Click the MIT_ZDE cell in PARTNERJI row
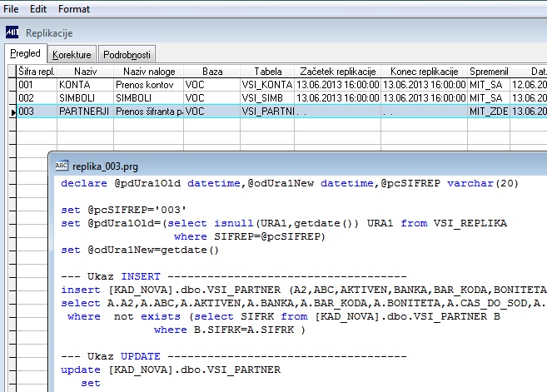The image size is (547, 392). pos(488,111)
